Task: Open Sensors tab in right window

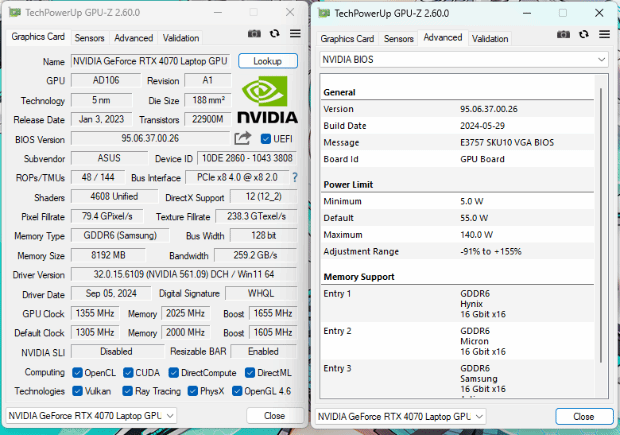Action: click(x=399, y=39)
